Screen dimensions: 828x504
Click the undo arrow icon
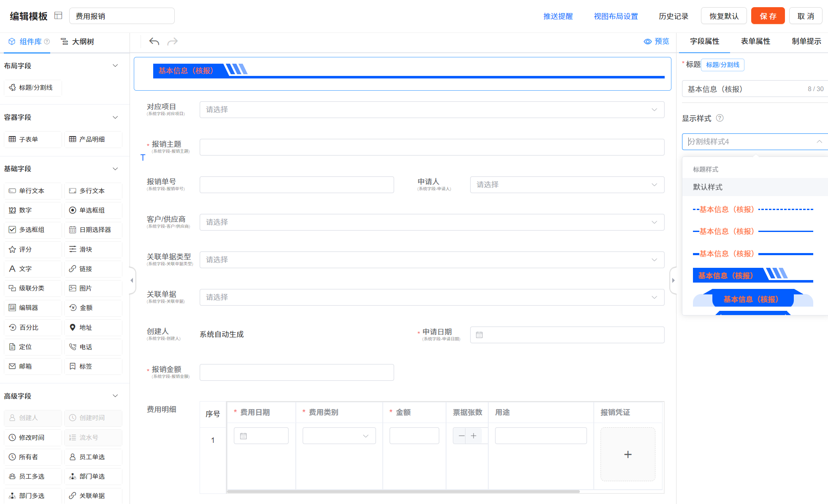coord(154,41)
